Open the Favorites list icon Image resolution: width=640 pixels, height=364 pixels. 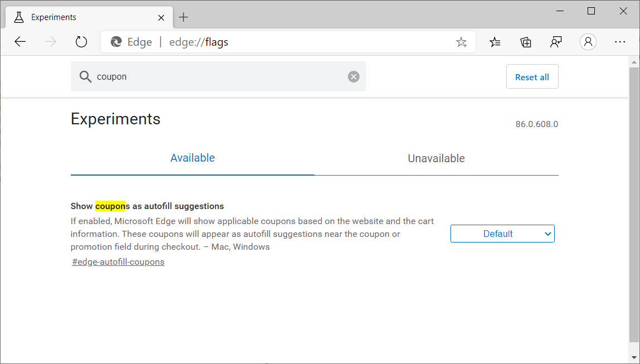495,41
